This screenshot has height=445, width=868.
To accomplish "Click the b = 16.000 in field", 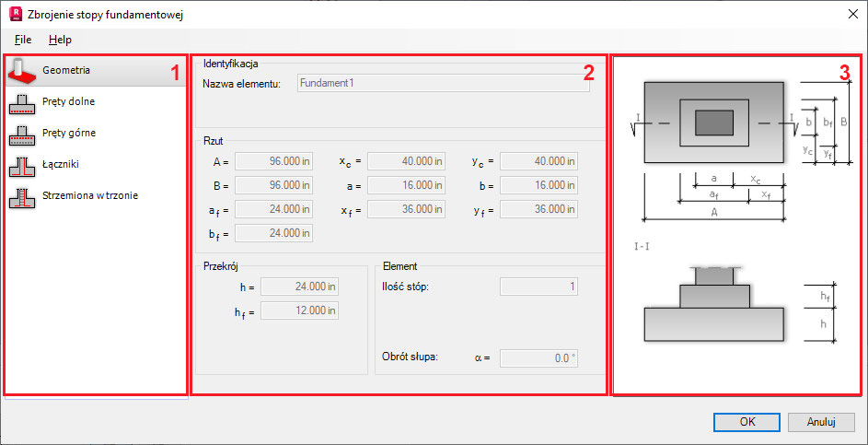I will pos(538,186).
